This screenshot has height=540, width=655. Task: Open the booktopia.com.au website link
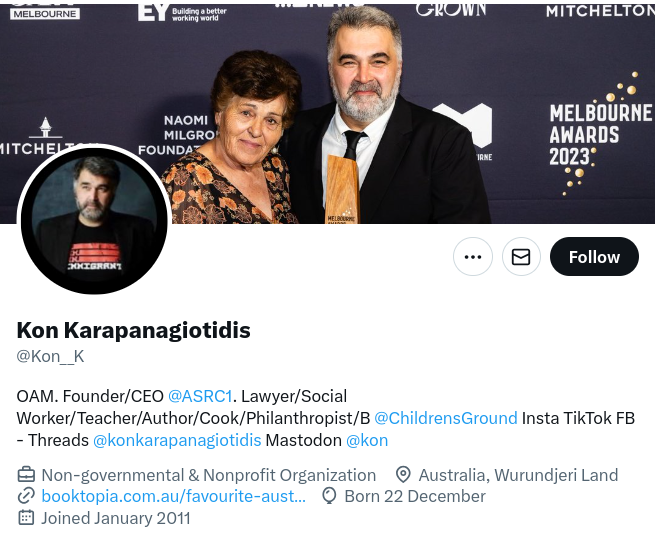point(173,496)
